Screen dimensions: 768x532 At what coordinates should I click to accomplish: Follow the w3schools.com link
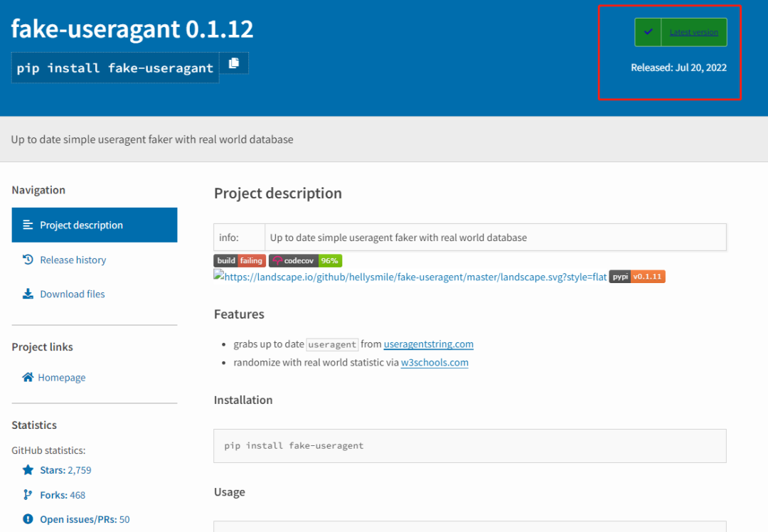pos(434,363)
